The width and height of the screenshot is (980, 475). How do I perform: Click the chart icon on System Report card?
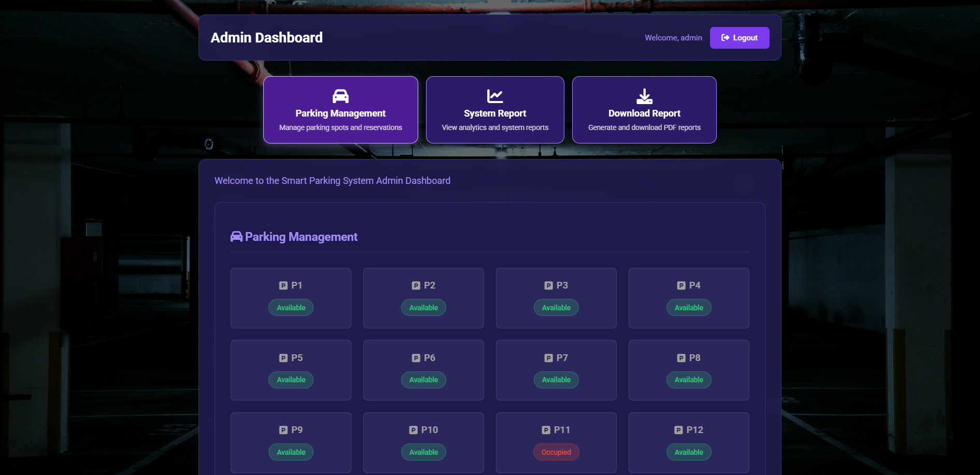(x=495, y=96)
